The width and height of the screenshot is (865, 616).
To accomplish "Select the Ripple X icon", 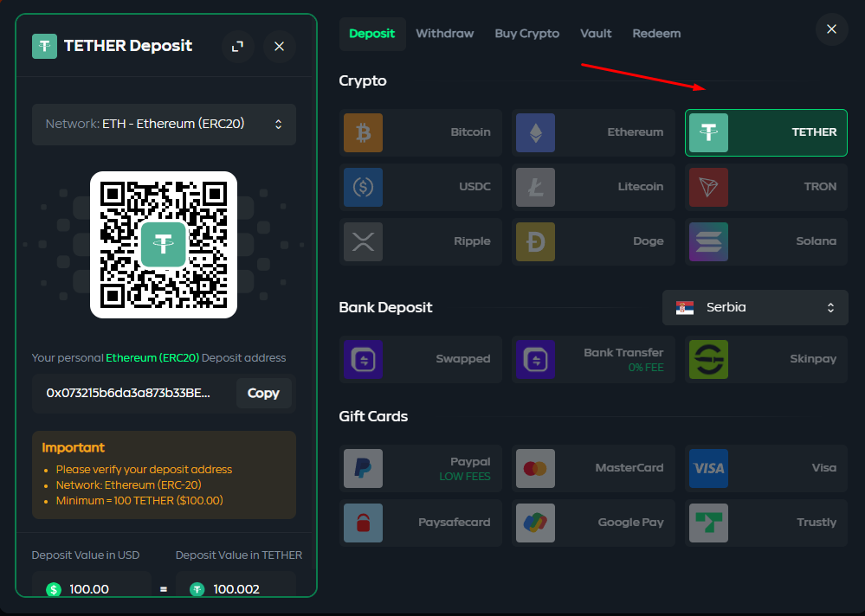I will [x=363, y=242].
